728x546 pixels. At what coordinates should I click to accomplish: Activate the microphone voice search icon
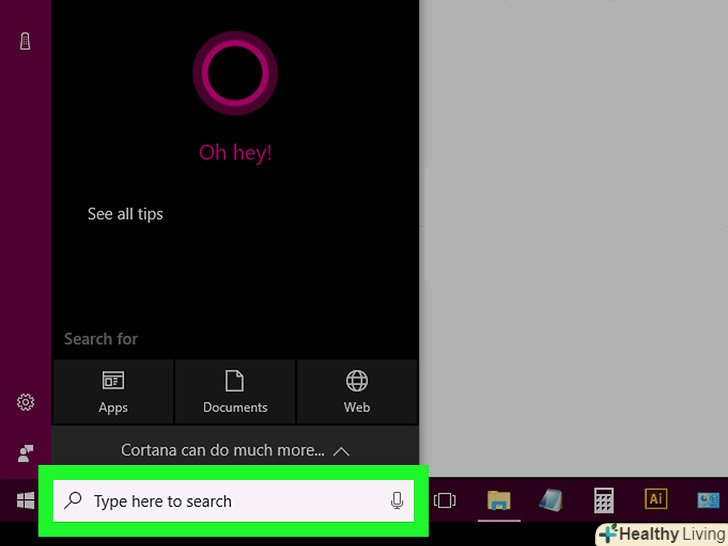[396, 500]
